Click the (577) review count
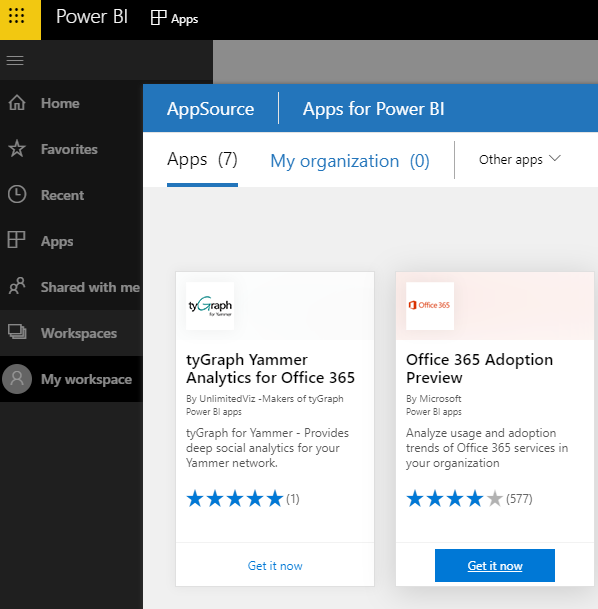Image resolution: width=598 pixels, height=609 pixels. [x=519, y=499]
